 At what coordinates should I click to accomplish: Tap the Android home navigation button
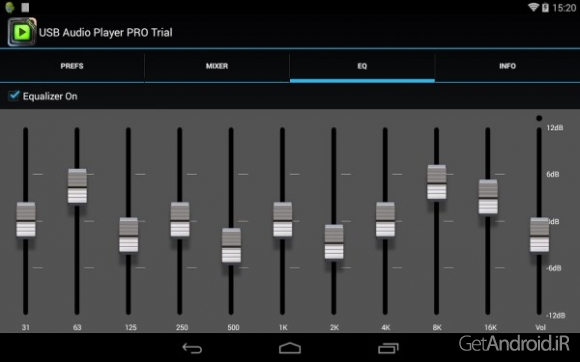(290, 348)
